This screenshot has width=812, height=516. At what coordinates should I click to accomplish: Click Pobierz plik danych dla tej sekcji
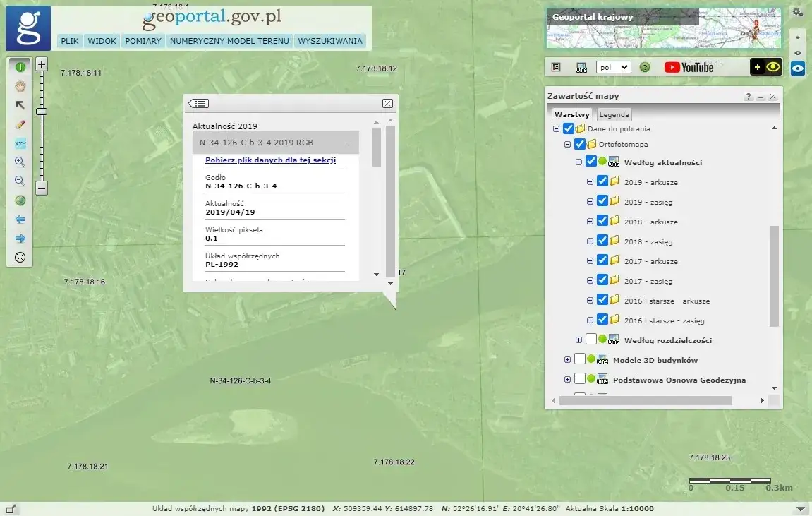tap(270, 160)
